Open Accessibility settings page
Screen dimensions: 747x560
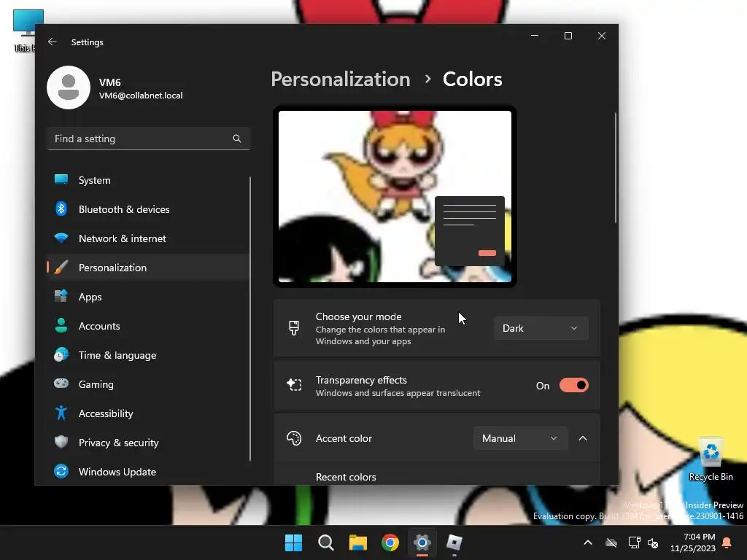[x=147, y=413]
